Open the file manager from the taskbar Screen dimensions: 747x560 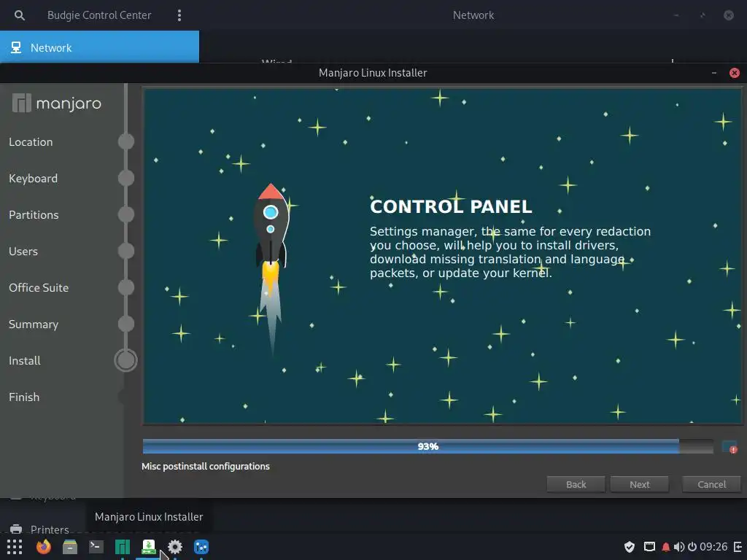[x=70, y=547]
